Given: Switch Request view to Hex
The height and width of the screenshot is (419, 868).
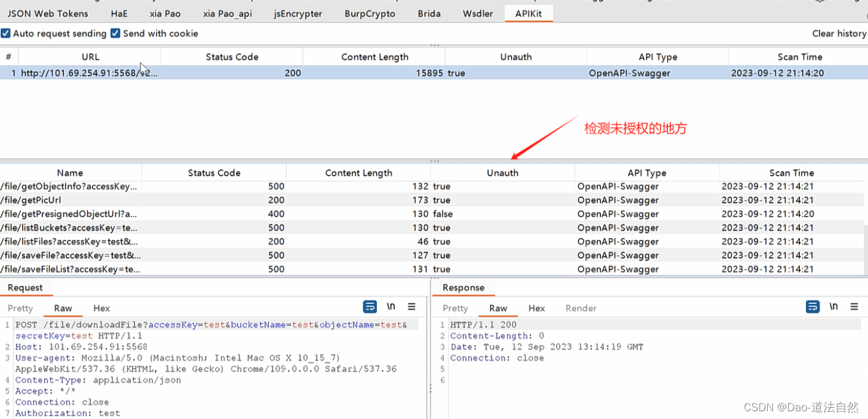Looking at the screenshot, I should (x=101, y=308).
